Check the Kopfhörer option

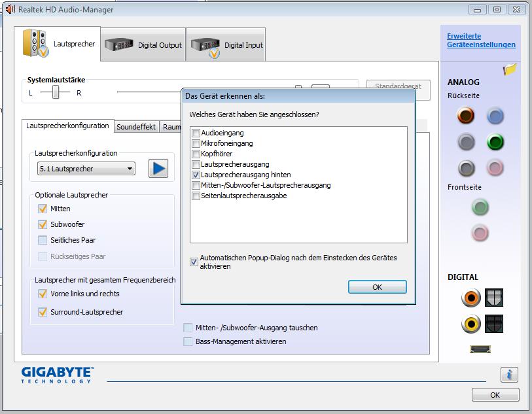coord(196,154)
